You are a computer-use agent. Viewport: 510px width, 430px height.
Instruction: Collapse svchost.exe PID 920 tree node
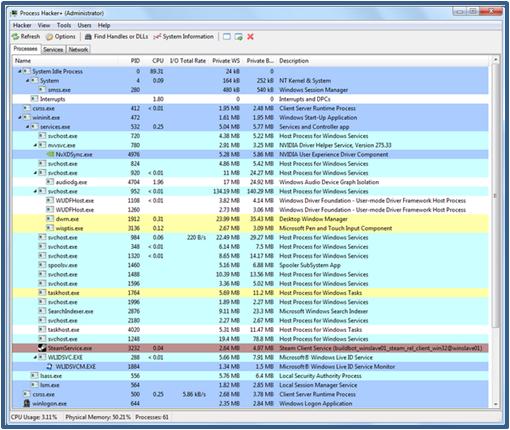click(35, 173)
